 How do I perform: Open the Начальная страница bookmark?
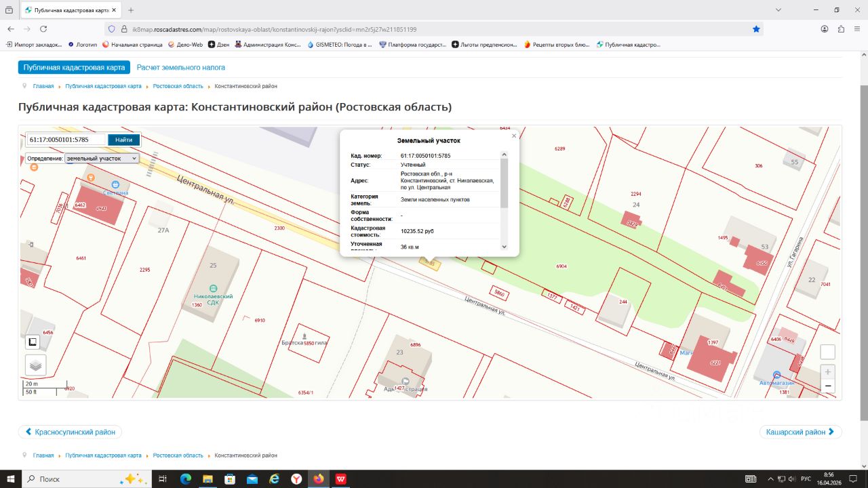(x=132, y=45)
